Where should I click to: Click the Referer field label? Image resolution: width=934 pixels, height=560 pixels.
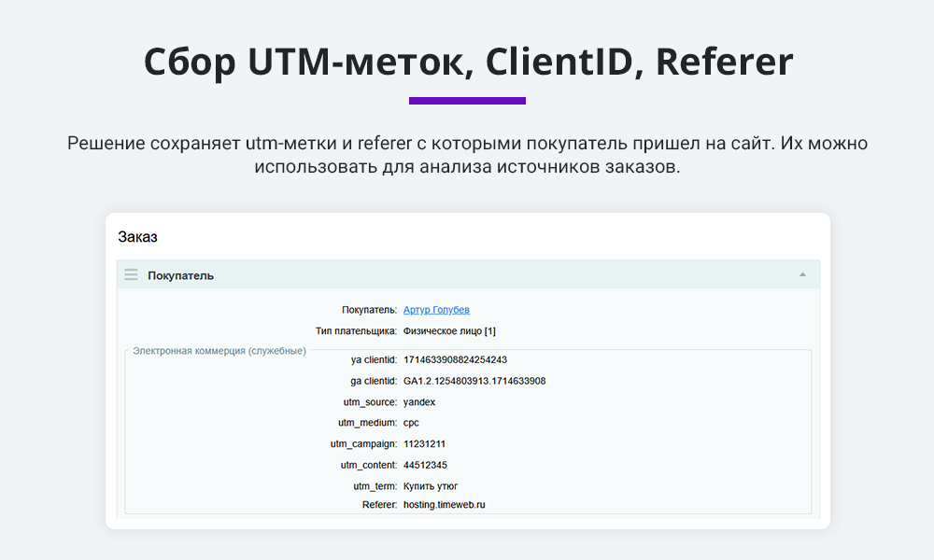tap(379, 504)
